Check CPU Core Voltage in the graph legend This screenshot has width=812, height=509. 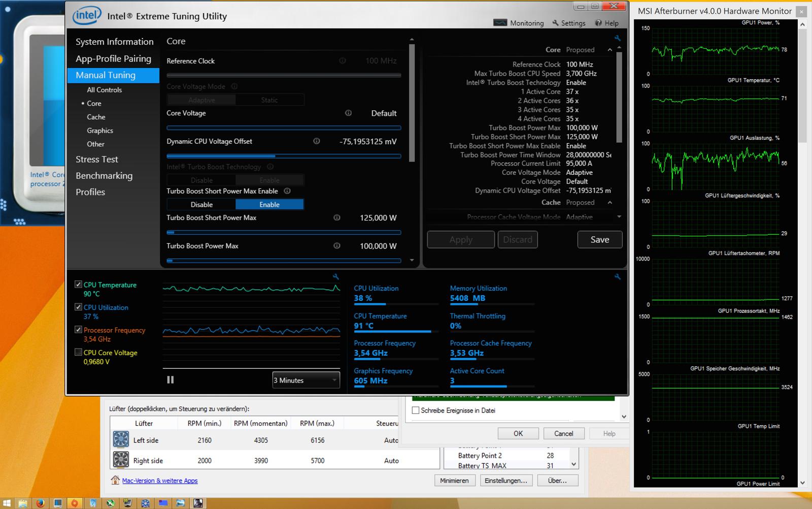(78, 352)
